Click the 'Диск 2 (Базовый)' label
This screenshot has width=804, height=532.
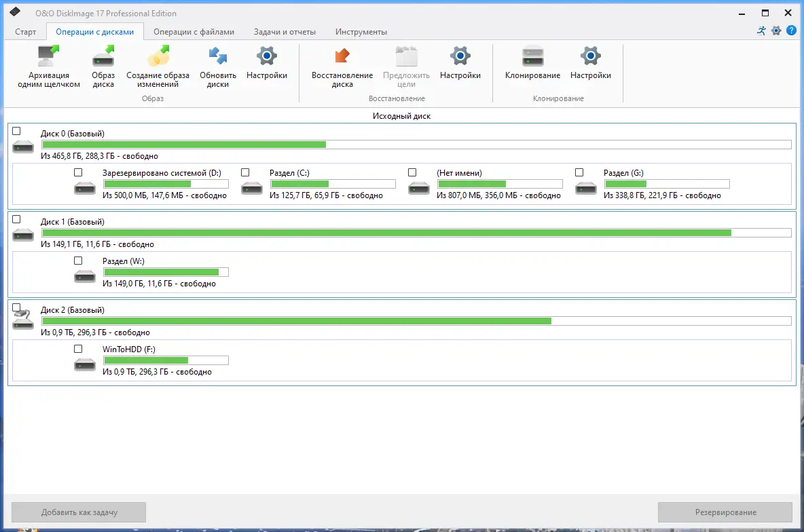72,310
